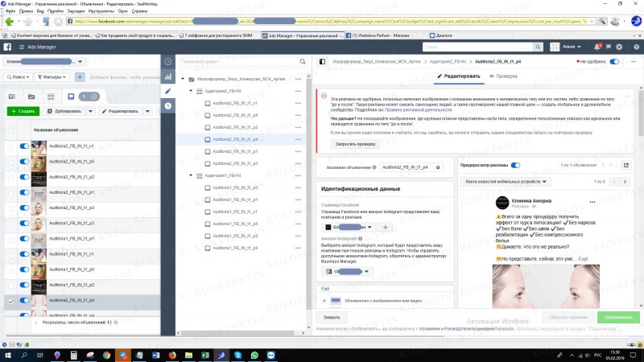This screenshot has width=644, height=362.
Task: Toggle off ad Auditoria2_FB_IN_t1_v1 in list
Action: (x=24, y=146)
